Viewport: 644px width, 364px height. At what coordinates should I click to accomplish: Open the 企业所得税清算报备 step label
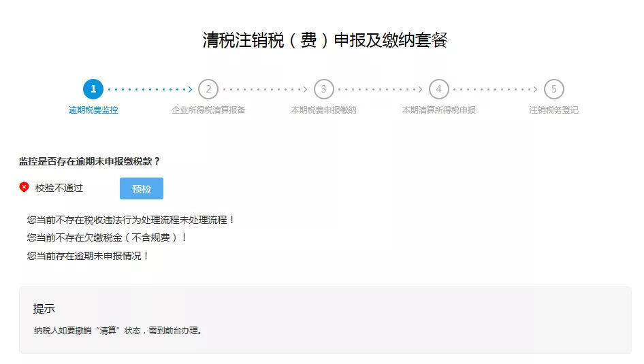(x=208, y=110)
